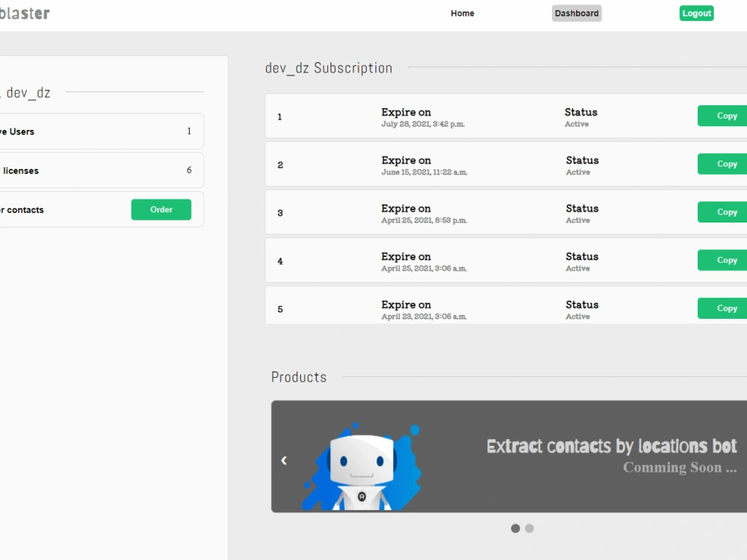Click the Products section heading
Image resolution: width=747 pixels, height=560 pixels.
click(299, 377)
